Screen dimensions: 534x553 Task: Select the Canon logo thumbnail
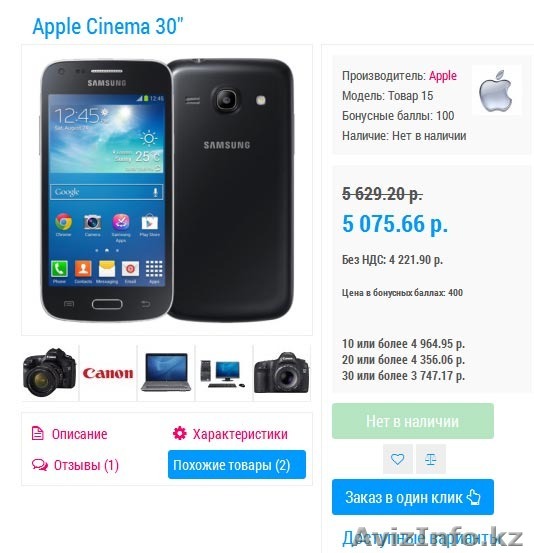108,373
